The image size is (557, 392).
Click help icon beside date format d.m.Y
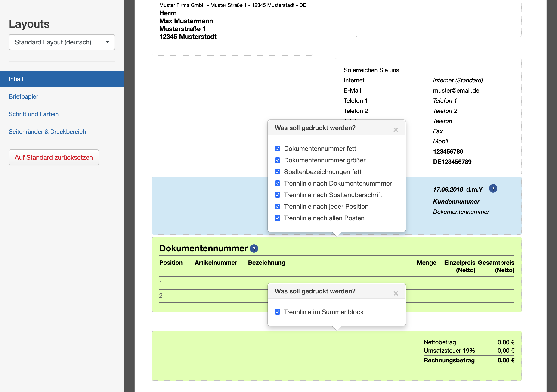click(493, 189)
